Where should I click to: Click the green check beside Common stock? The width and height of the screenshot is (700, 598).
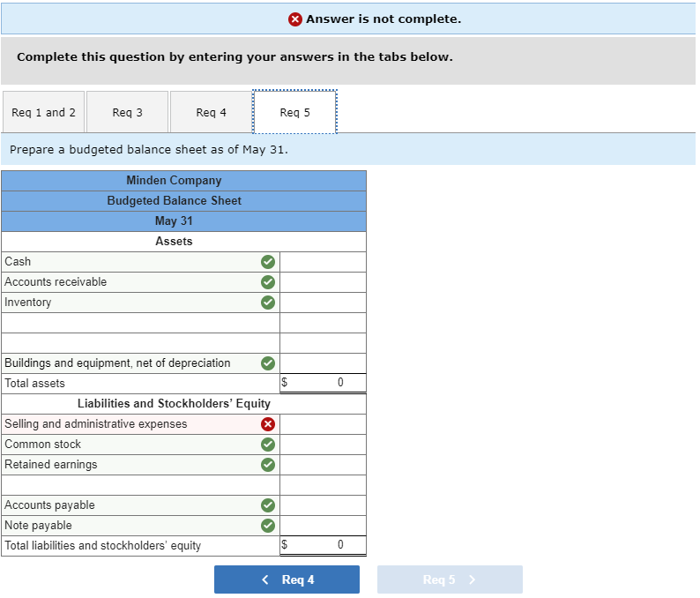tap(268, 445)
